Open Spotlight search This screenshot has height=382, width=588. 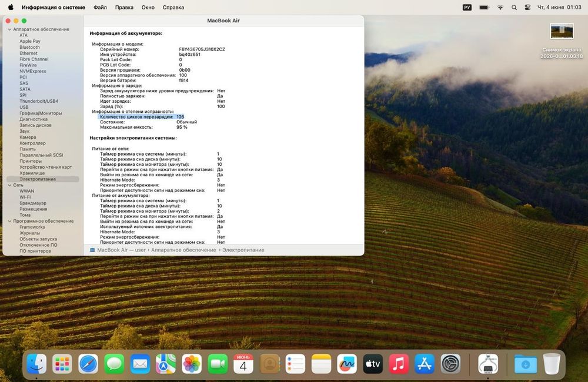pyautogui.click(x=514, y=7)
